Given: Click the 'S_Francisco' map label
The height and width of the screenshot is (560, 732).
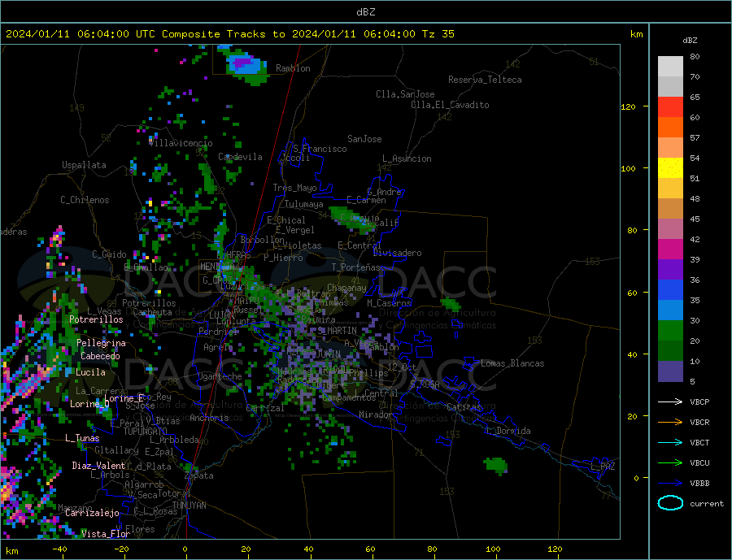Looking at the screenshot, I should (320, 149).
